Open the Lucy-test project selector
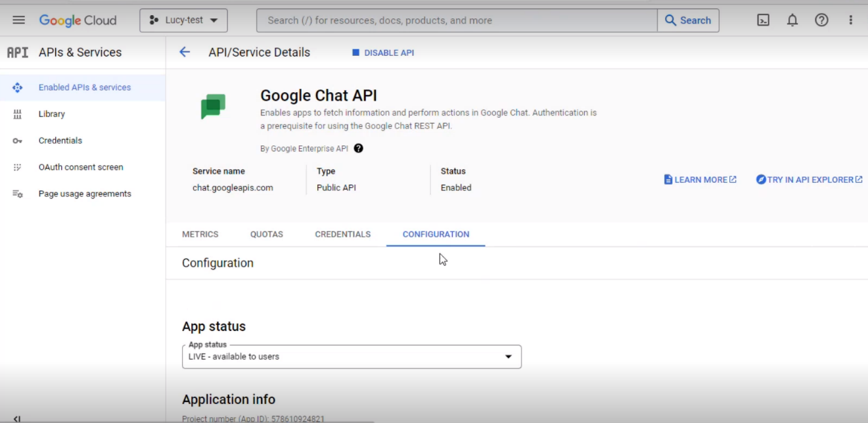The width and height of the screenshot is (868, 423). pos(183,20)
